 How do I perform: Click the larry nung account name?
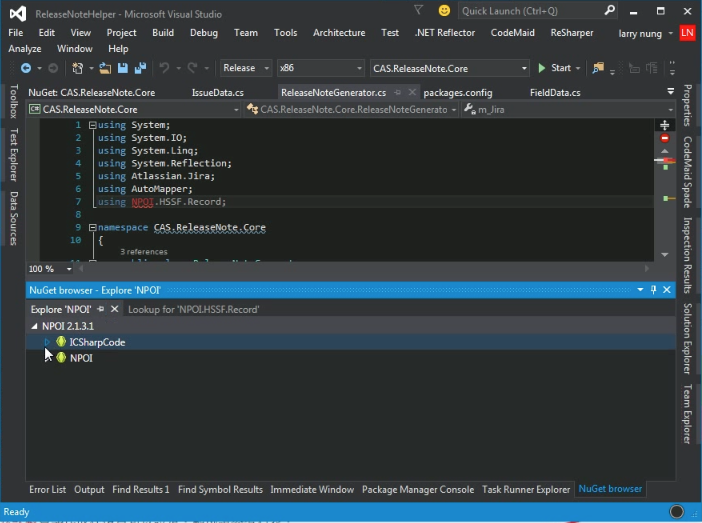[x=640, y=33]
